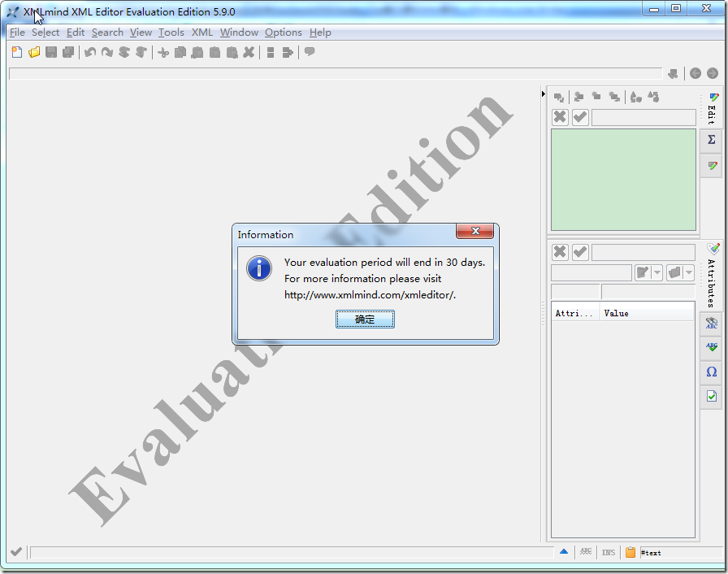This screenshot has height=574, width=728.
Task: Click the node path go forward arrow
Action: click(x=713, y=73)
